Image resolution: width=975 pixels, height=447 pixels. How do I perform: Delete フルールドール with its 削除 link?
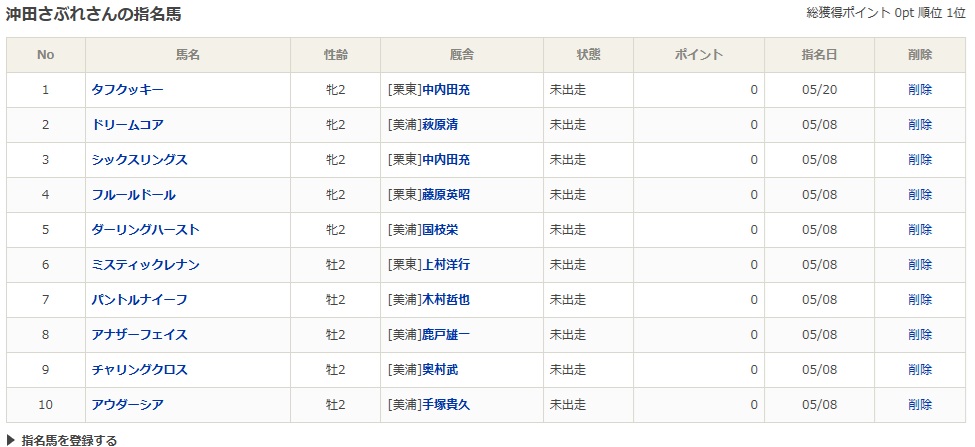(920, 195)
